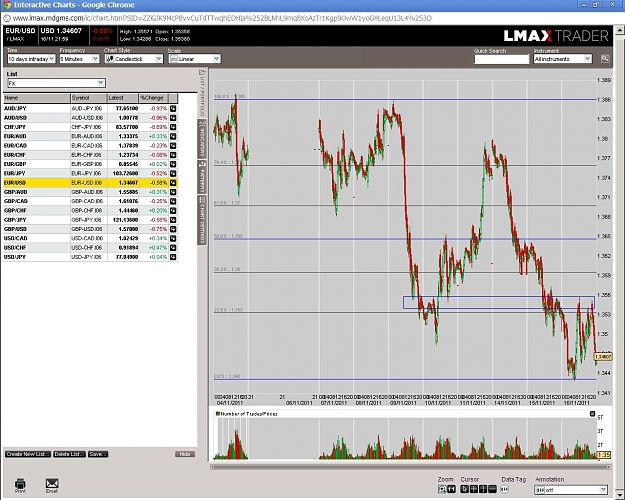Click chart icon in EUR/CAD row

click(x=173, y=146)
